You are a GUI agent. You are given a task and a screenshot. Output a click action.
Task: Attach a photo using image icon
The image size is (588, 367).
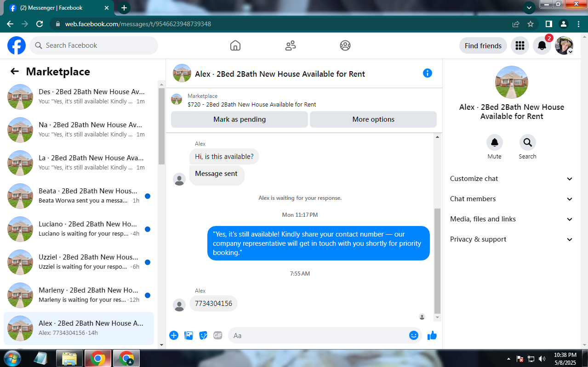(x=188, y=335)
